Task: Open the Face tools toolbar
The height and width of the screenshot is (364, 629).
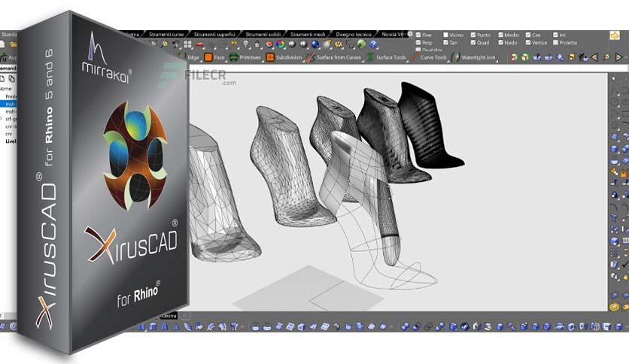Action: point(214,57)
